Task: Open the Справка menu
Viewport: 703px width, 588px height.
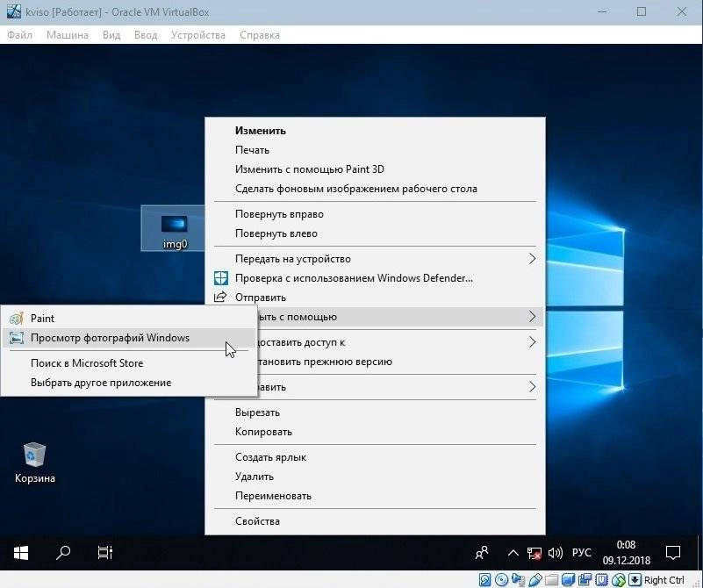Action: coord(260,35)
